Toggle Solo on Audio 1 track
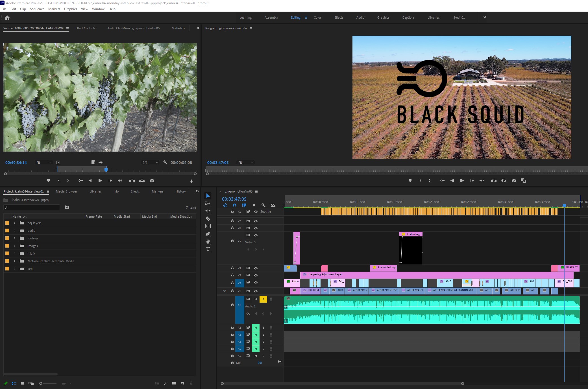 pyautogui.click(x=263, y=299)
